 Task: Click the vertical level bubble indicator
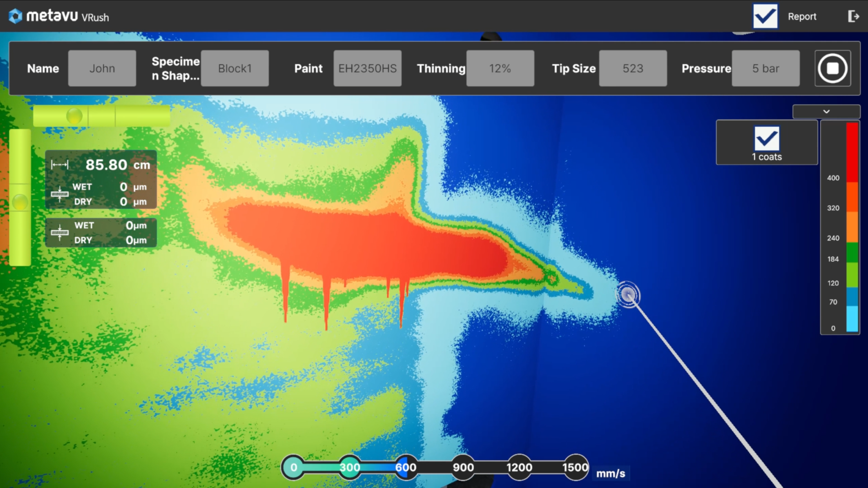click(20, 202)
